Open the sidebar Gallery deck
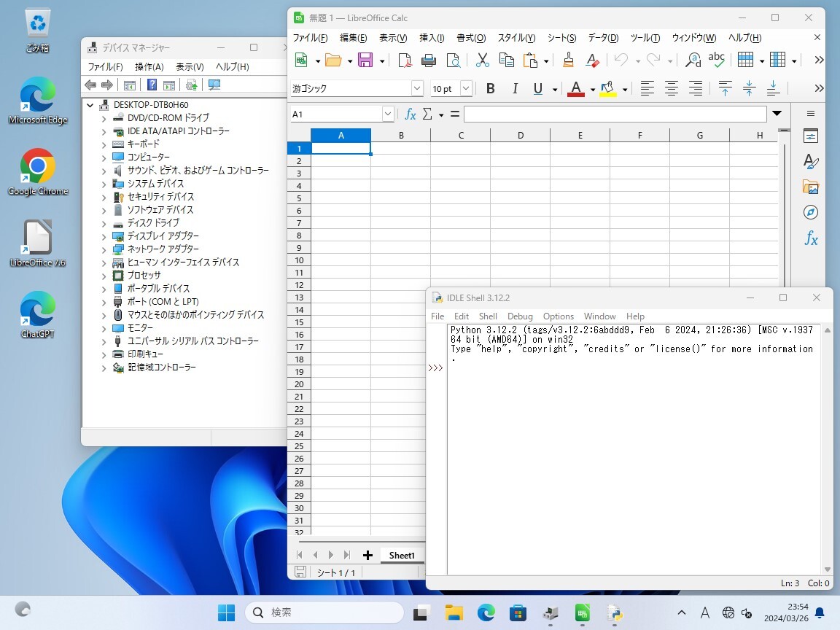The width and height of the screenshot is (840, 630). 811,187
